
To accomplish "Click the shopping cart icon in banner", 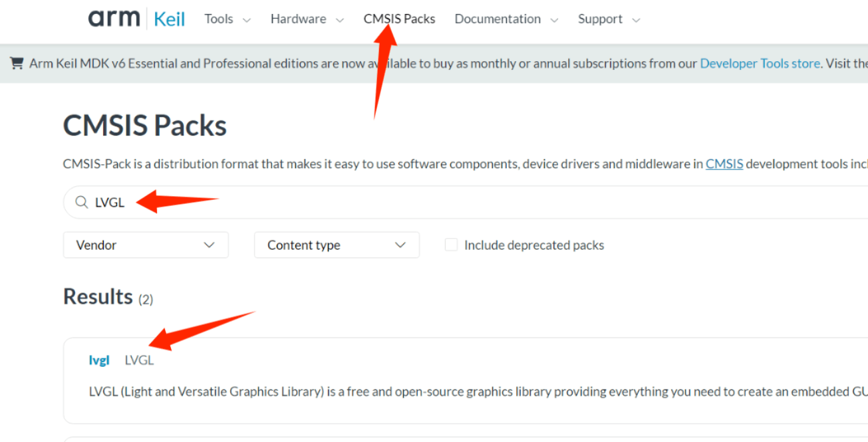I will pyautogui.click(x=17, y=63).
